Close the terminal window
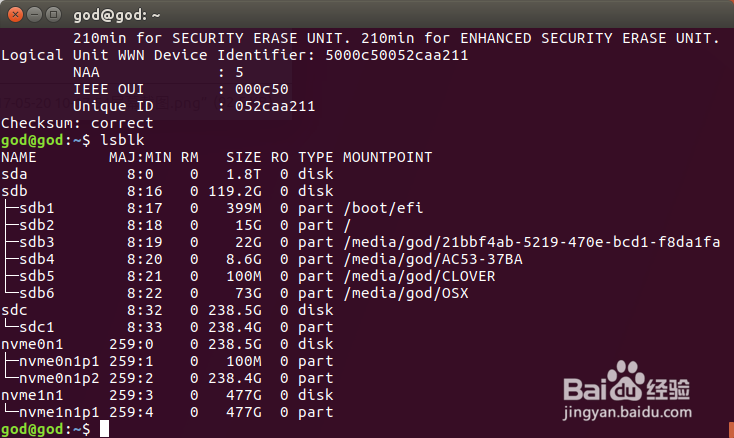 (x=15, y=15)
